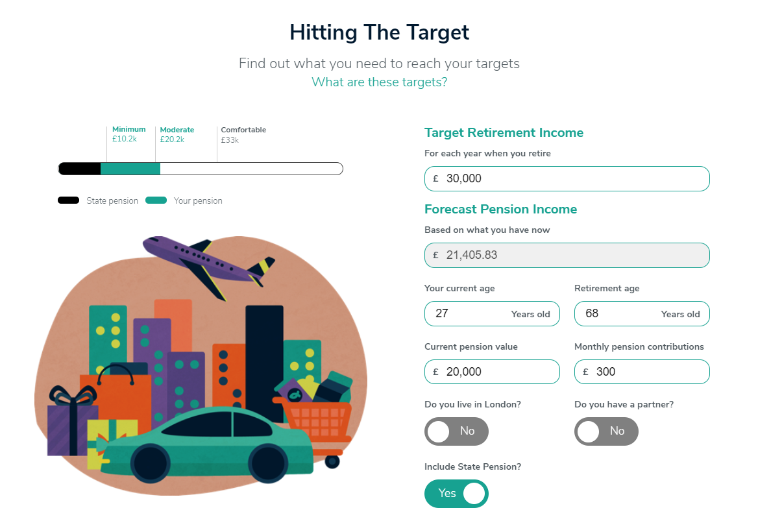Click the pound symbol in the contributions field
Image resolution: width=758 pixels, height=532 pixels.
[x=585, y=372]
